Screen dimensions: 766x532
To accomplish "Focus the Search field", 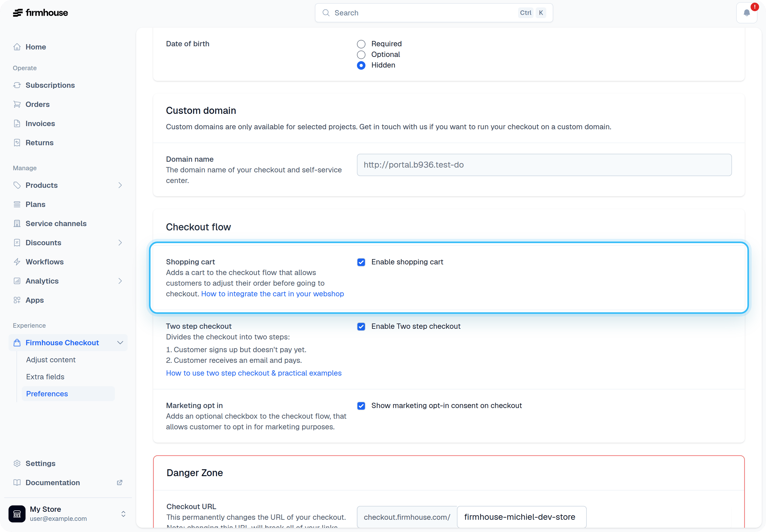I will pos(434,13).
